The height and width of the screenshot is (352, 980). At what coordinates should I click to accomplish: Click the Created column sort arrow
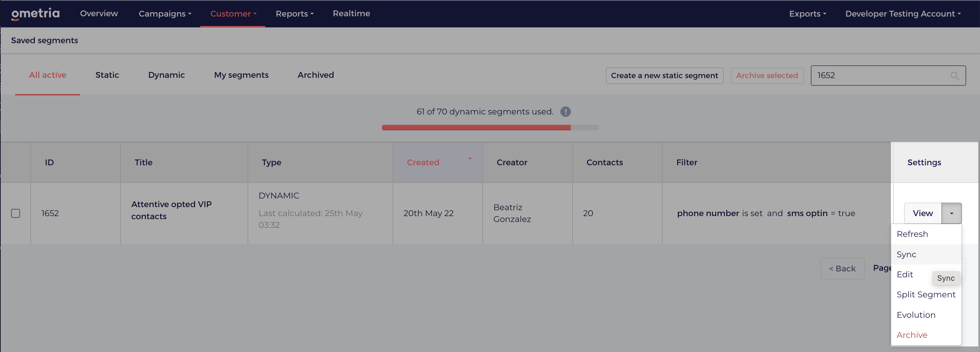[470, 158]
